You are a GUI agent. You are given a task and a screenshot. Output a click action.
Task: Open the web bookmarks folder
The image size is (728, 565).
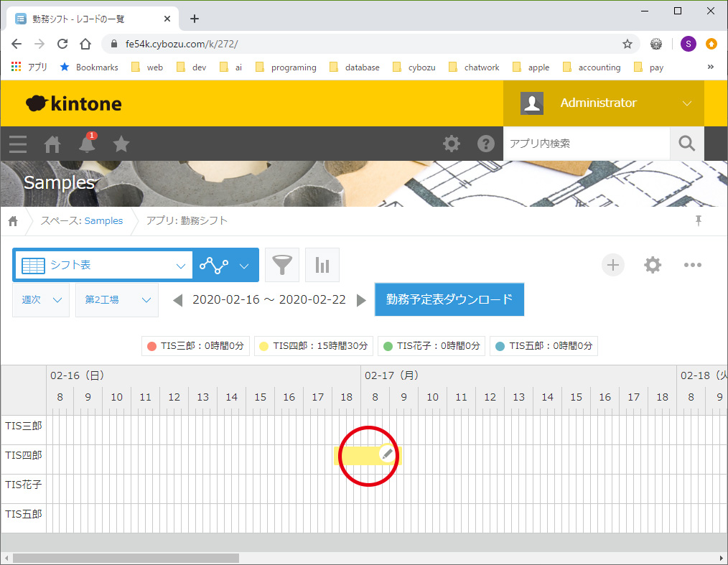147,67
